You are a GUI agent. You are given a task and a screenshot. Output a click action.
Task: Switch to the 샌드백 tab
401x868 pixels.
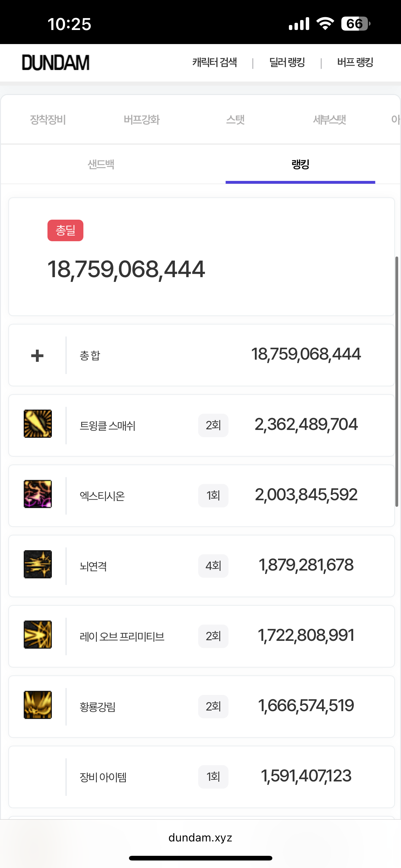coord(101,164)
